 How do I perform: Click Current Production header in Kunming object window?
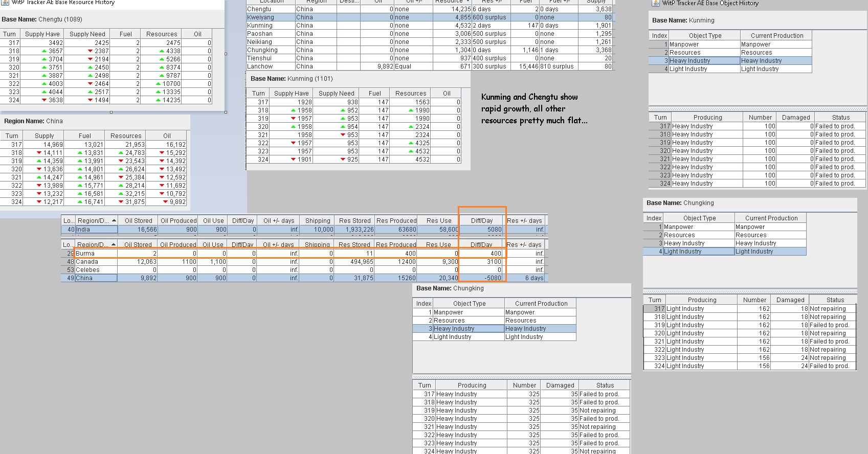pyautogui.click(x=777, y=36)
